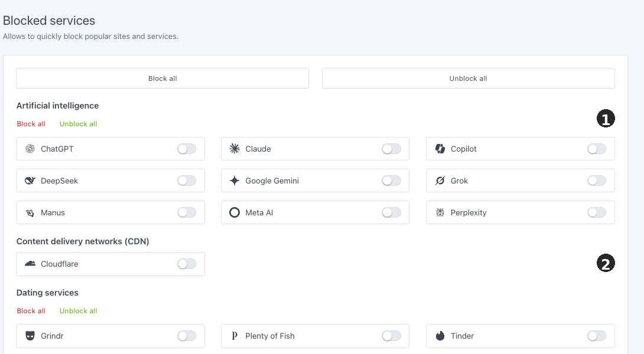Block all Dating services
644x354 pixels.
pos(31,311)
